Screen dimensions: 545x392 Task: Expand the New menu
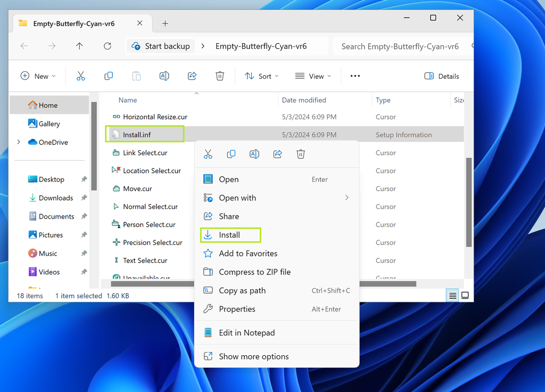[x=38, y=76]
